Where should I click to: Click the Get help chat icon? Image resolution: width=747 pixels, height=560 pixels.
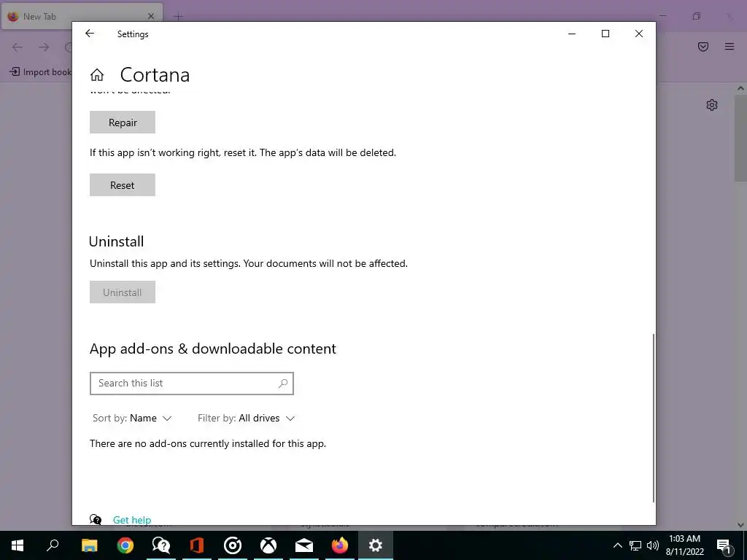[96, 519]
